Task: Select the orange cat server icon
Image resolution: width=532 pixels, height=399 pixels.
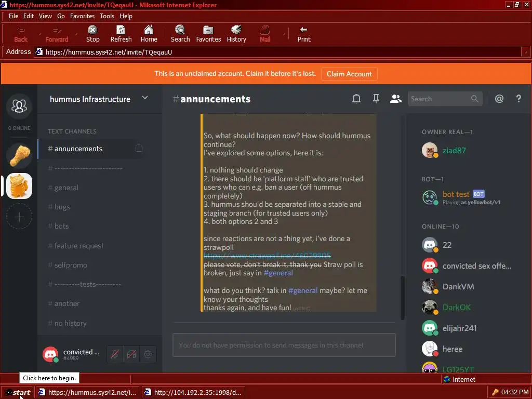Action: 19,186
